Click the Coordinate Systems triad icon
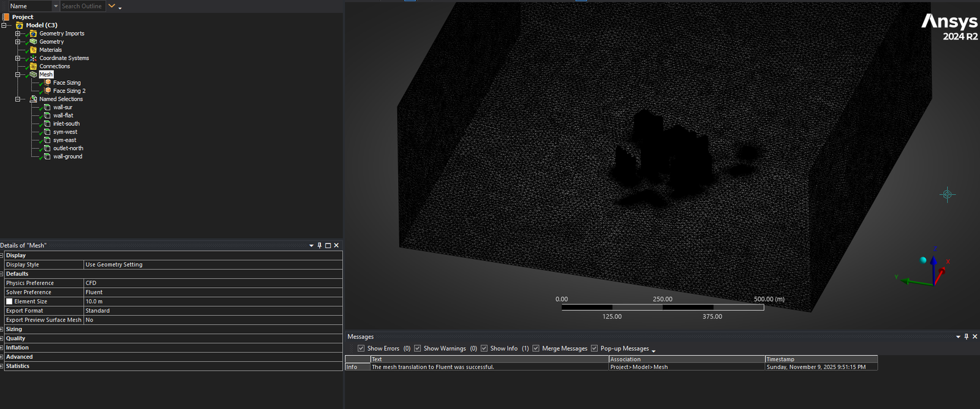Viewport: 980px width, 409px height. pyautogui.click(x=34, y=58)
